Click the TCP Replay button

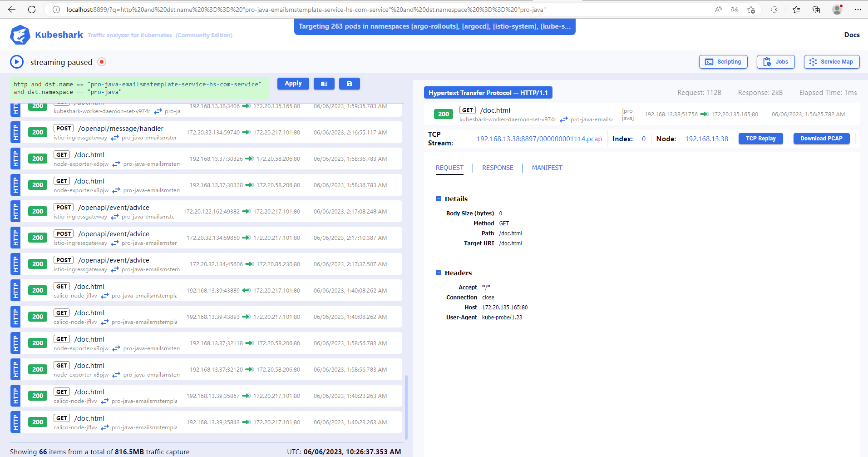click(760, 139)
